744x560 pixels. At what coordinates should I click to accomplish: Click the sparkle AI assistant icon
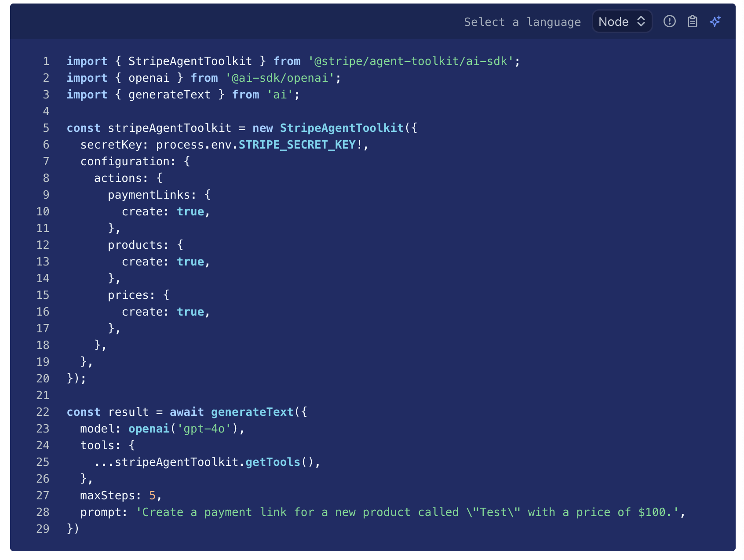pyautogui.click(x=715, y=21)
